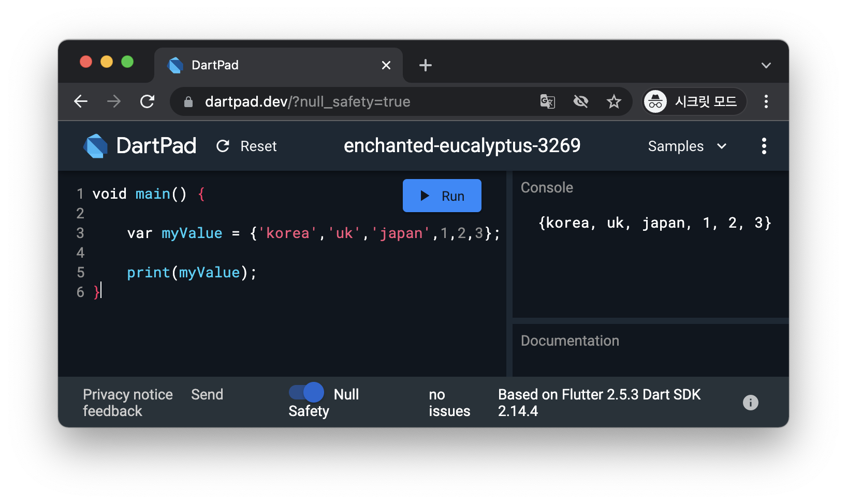
Task: Click the browser back arrow
Action: click(81, 101)
